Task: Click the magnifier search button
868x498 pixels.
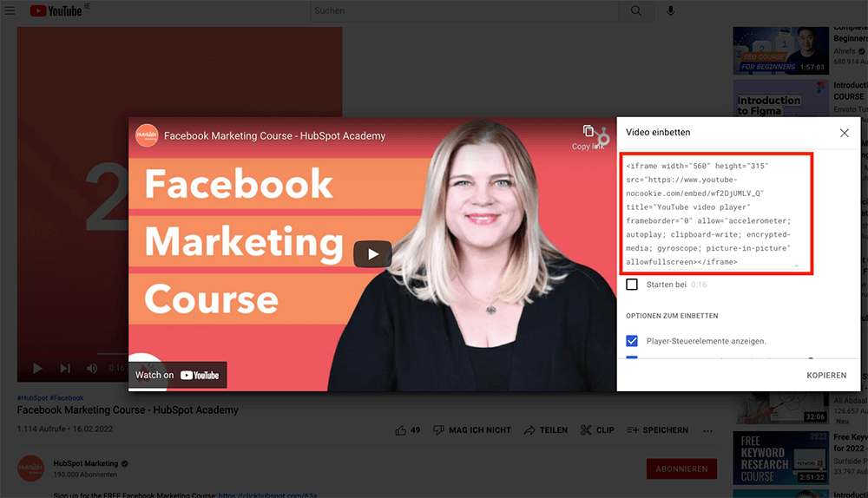Action: (636, 10)
